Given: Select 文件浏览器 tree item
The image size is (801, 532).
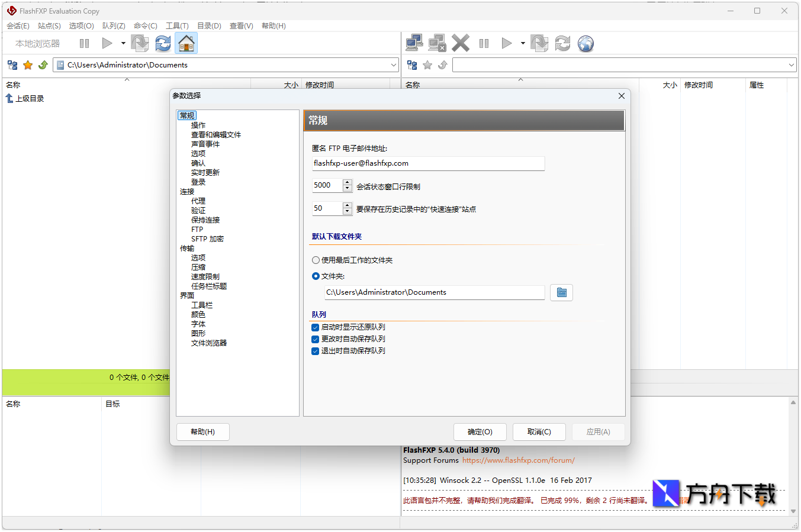Looking at the screenshot, I should (x=209, y=343).
